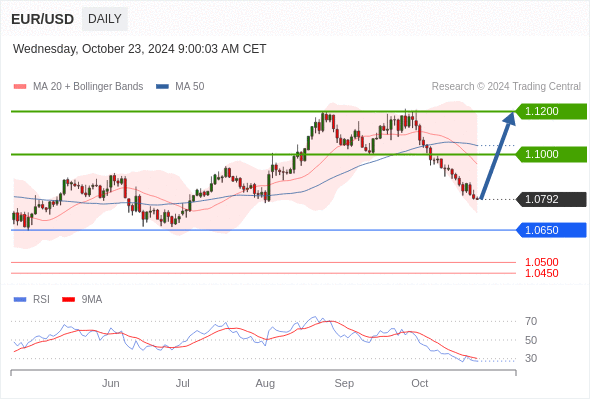Click the '9MA' legend label
Screen dimensions: 590x400
pyautogui.click(x=92, y=300)
